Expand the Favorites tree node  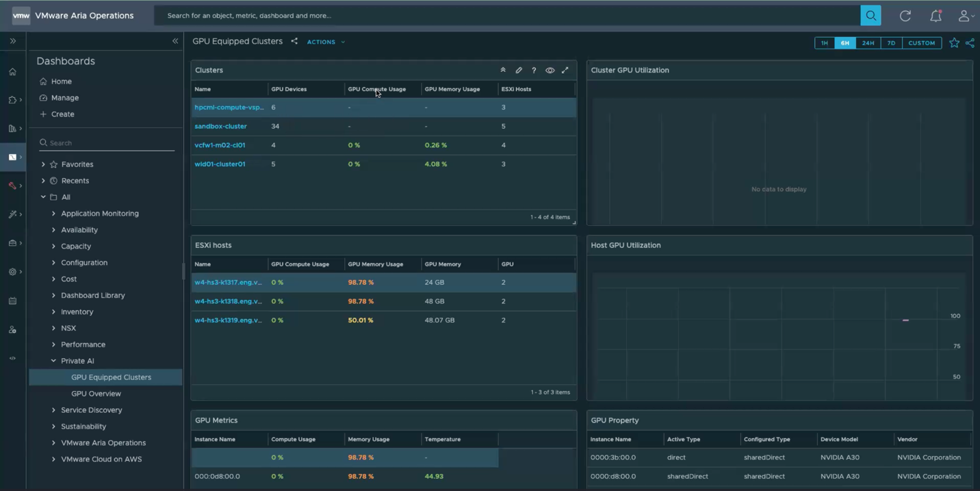[x=43, y=164]
